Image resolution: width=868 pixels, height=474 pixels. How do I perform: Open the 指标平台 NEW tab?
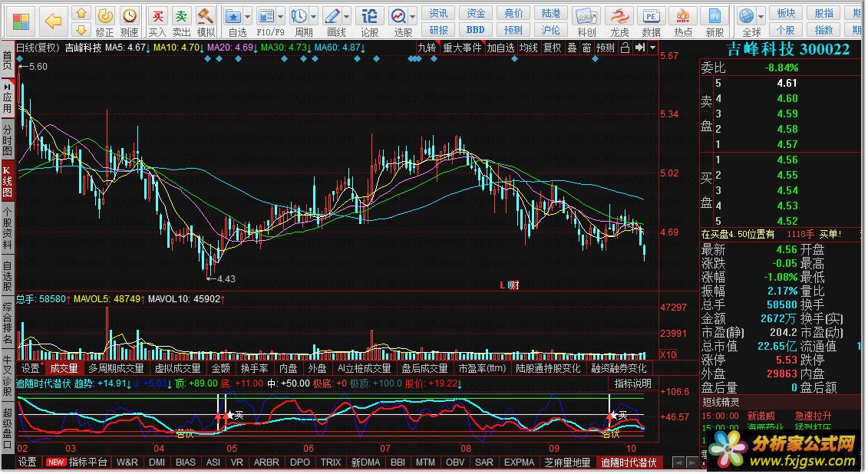(x=77, y=462)
